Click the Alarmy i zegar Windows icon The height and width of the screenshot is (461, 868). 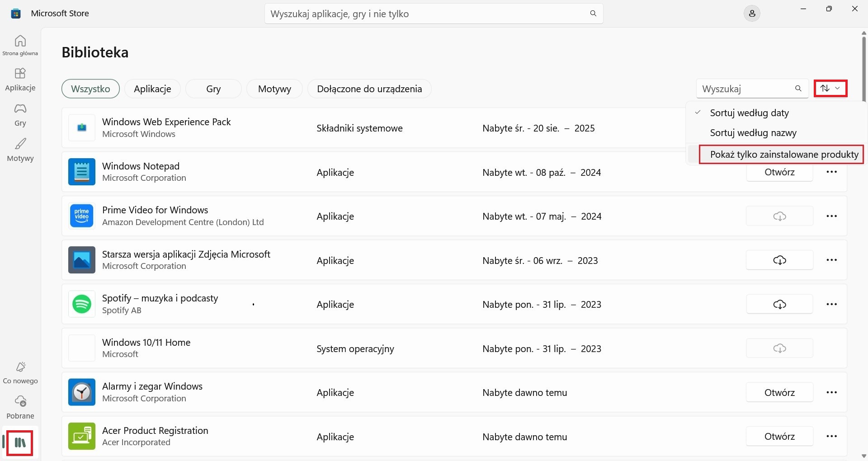[x=82, y=392]
